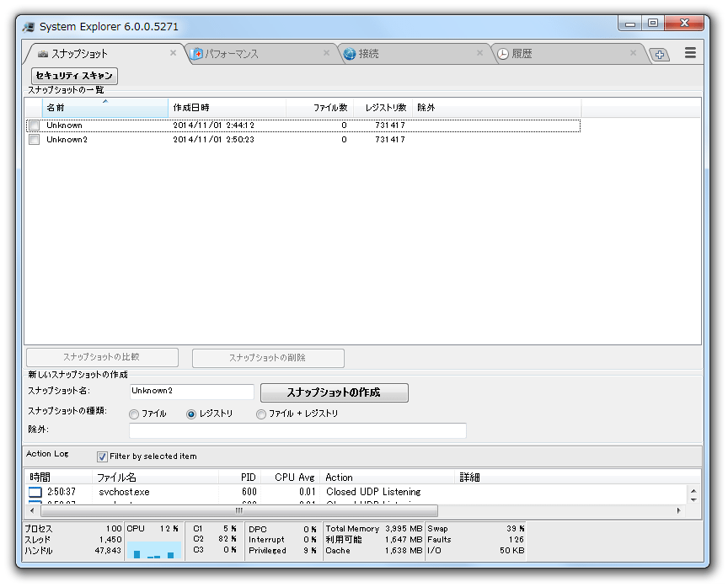Sort snapshots by 作成日時 column header
This screenshot has width=728, height=587.
coord(227,108)
